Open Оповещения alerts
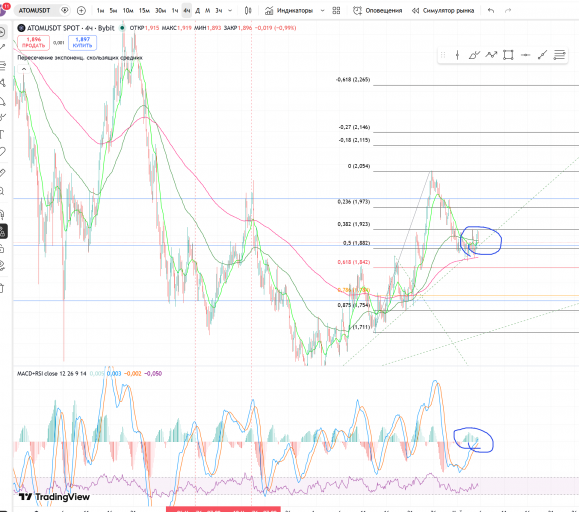This screenshot has width=579, height=512. (377, 11)
